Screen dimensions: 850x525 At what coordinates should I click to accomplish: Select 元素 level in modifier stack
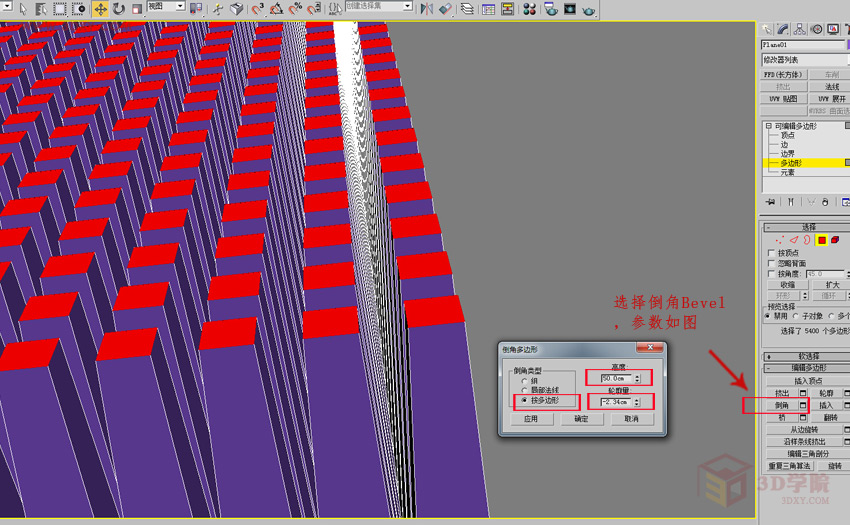coord(787,172)
